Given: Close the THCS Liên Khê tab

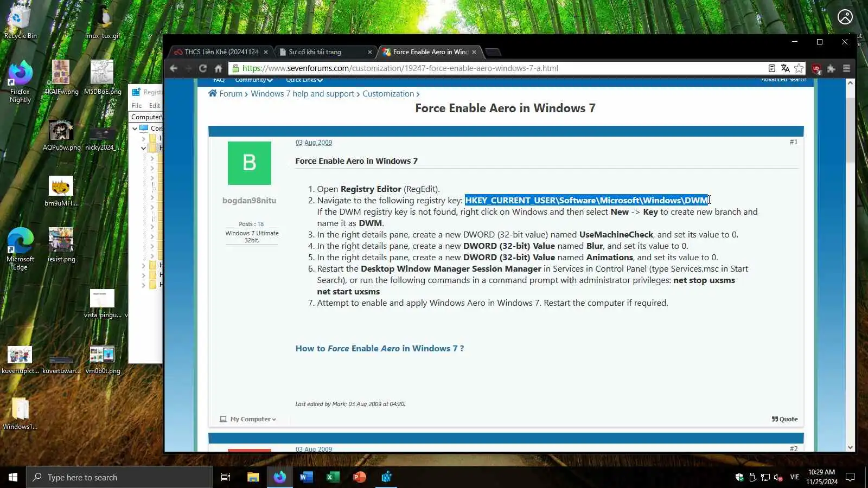Looking at the screenshot, I should 266,52.
